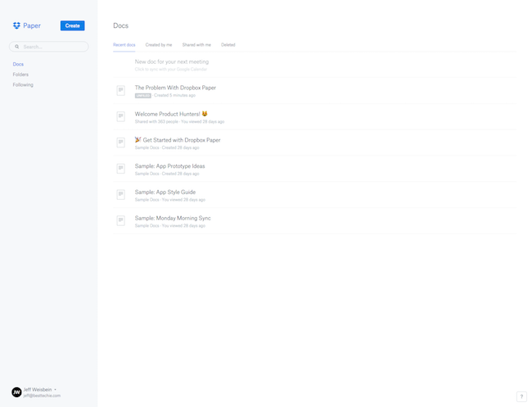Switch to the Shared with me tab

coord(196,44)
